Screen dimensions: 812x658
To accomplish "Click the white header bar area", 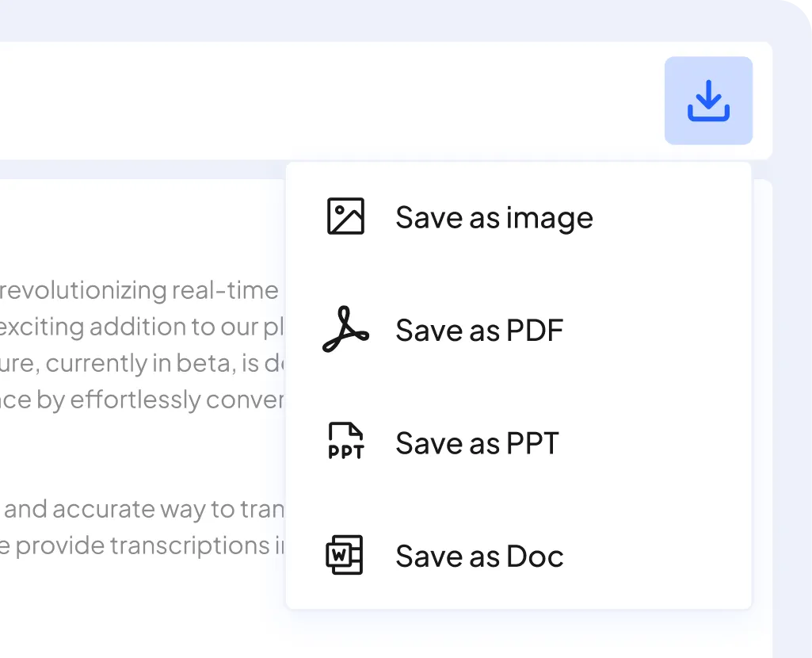I will click(x=317, y=101).
